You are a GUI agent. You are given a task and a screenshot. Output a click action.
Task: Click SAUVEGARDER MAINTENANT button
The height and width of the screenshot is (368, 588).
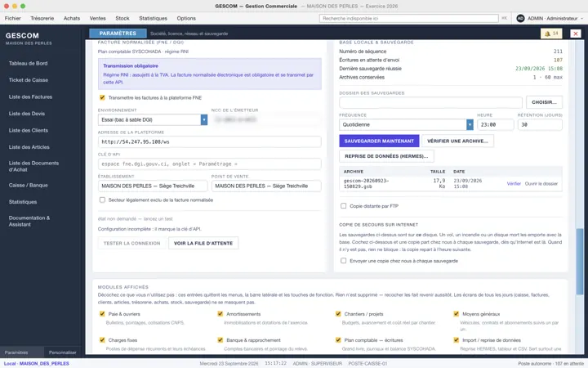(x=379, y=141)
